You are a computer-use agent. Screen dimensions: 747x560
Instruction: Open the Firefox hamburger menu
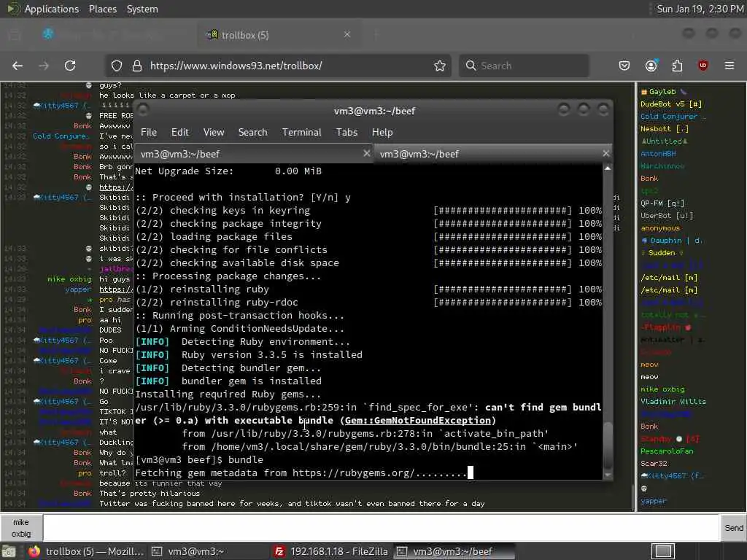click(x=729, y=66)
